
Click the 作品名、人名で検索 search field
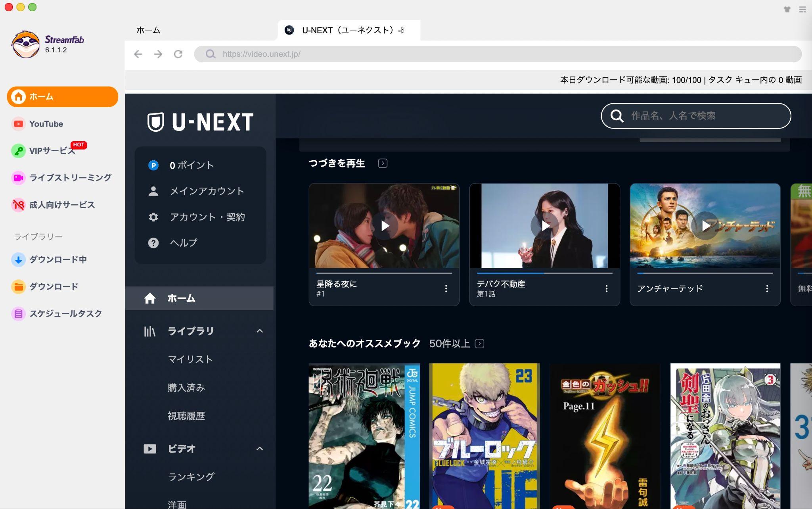[x=696, y=116]
